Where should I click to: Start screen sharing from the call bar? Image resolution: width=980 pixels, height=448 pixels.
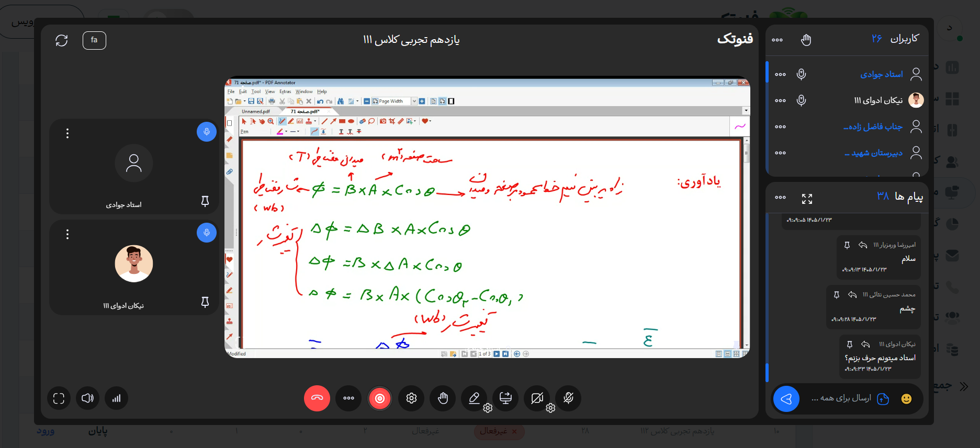coord(505,398)
